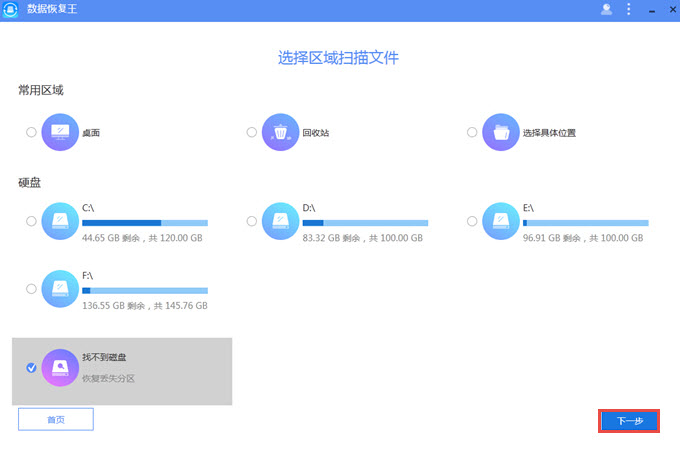Open the user account icon in title bar
Viewport: 680px width, 453px height.
606,10
